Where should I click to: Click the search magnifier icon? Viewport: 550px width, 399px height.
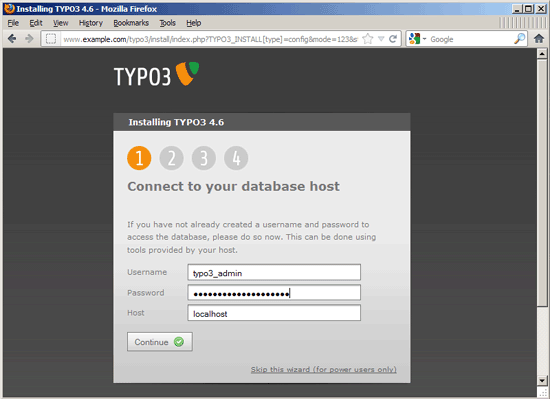[x=519, y=39]
